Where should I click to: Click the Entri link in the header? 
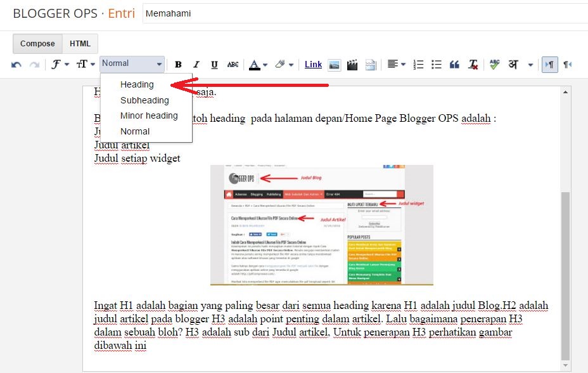[124, 13]
